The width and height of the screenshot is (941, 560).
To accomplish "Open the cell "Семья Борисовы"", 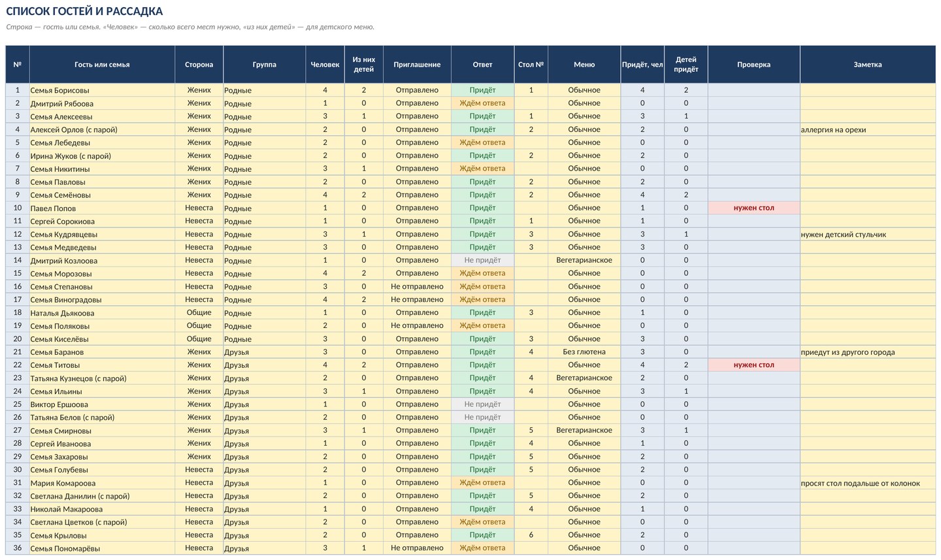I will click(x=102, y=90).
